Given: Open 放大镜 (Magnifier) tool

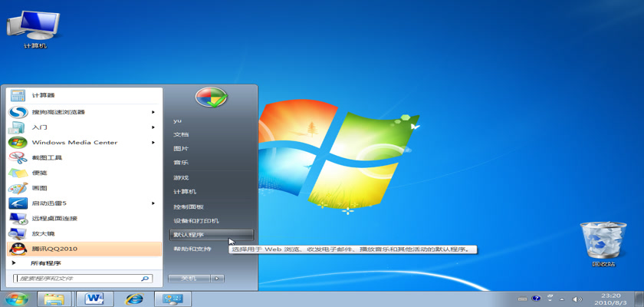Looking at the screenshot, I should click(x=43, y=233).
